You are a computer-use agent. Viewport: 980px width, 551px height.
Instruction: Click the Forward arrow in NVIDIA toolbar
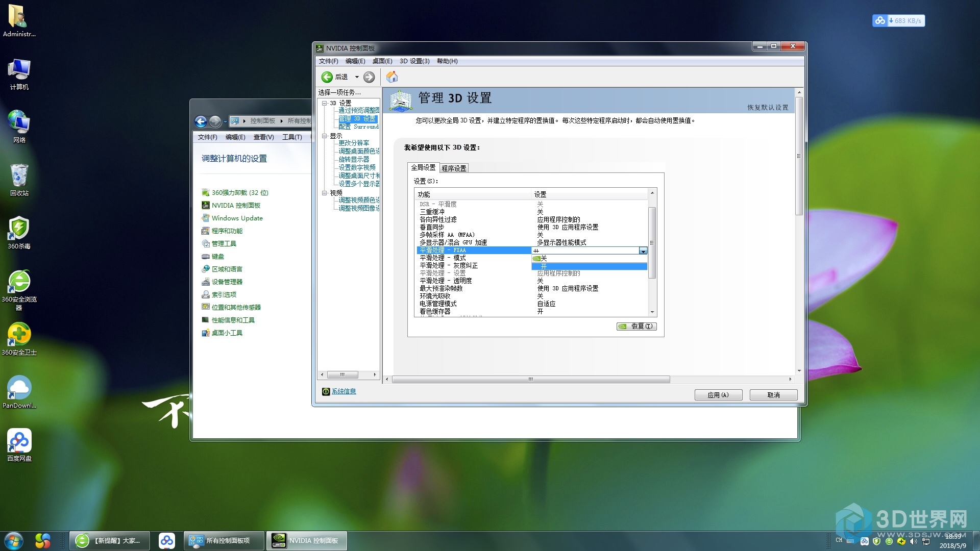click(x=369, y=77)
